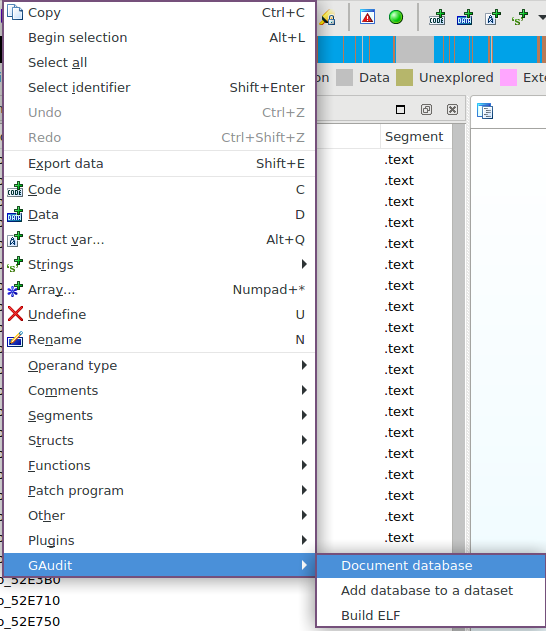Screen dimensions: 546x631
Task: Select the first .text segment row
Action: click(399, 160)
